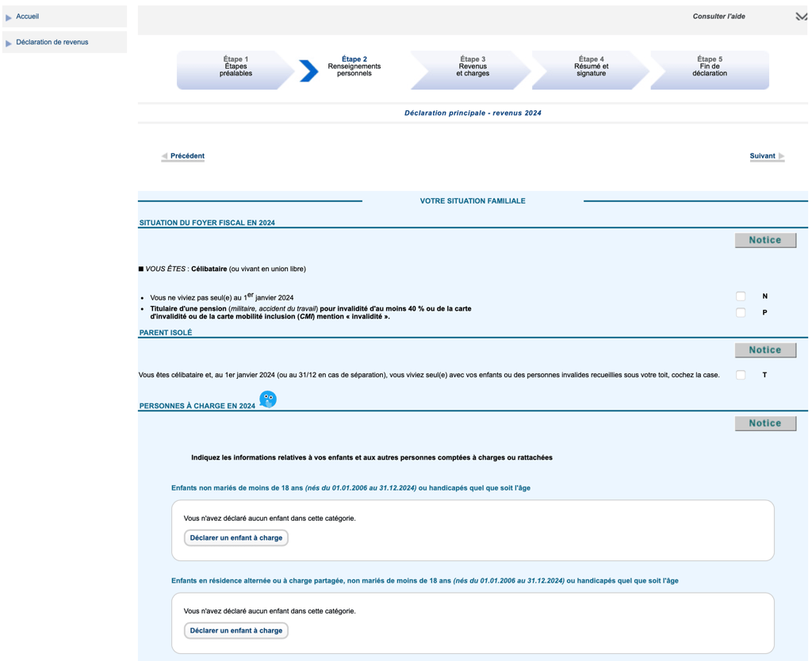Check box T for parent isolé
This screenshot has height=661, width=812.
(741, 375)
